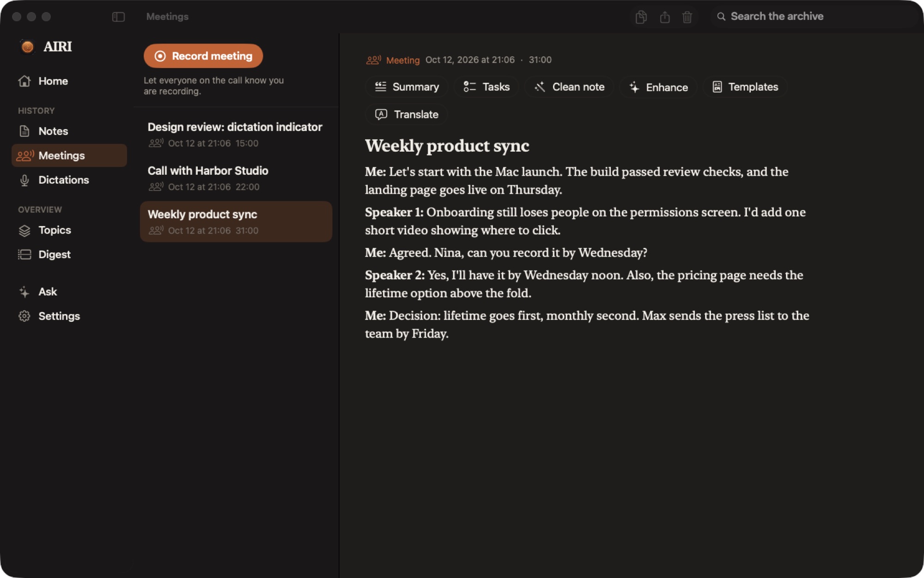
Task: Open the Ask assistant
Action: [x=69, y=291]
